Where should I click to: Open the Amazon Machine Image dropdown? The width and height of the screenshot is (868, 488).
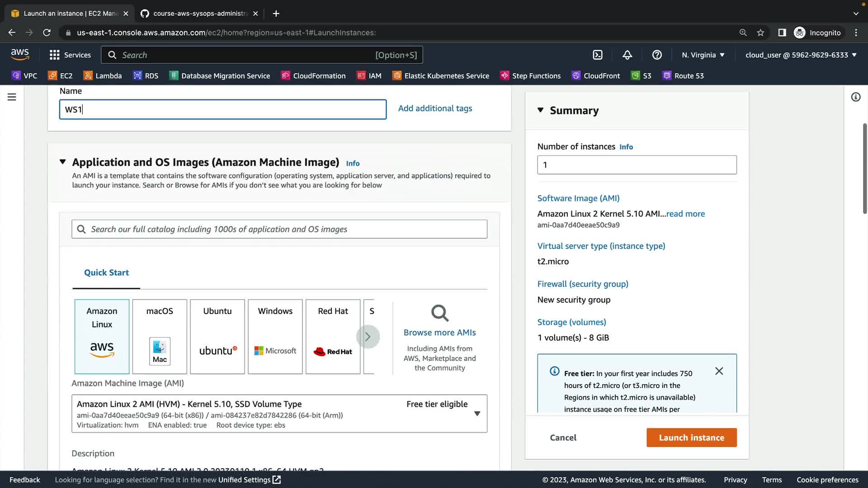477,413
